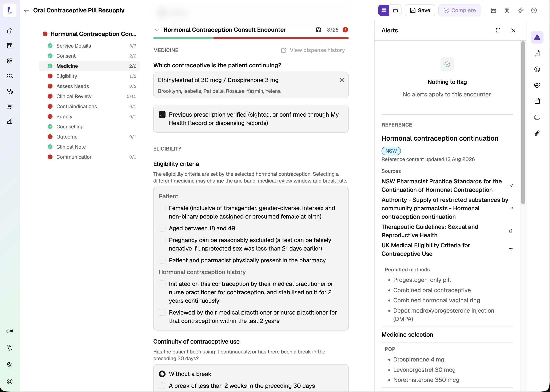Check the Female eligibility checkbox
This screenshot has height=392, width=550.
click(x=162, y=208)
